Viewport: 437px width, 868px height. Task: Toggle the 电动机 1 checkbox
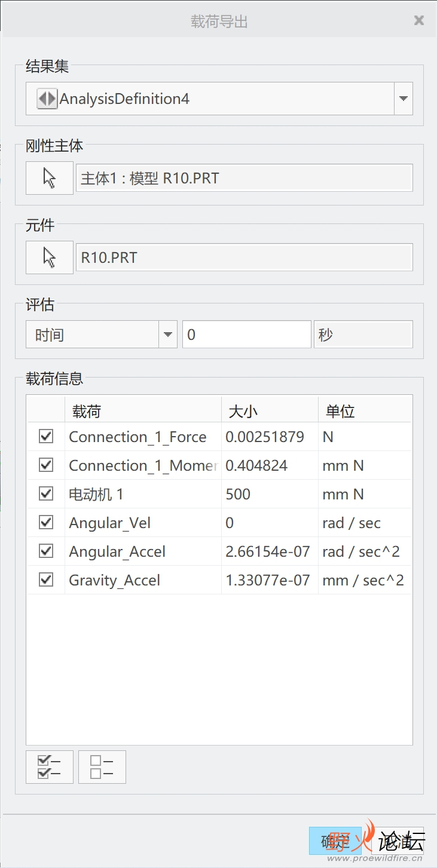pyautogui.click(x=46, y=493)
